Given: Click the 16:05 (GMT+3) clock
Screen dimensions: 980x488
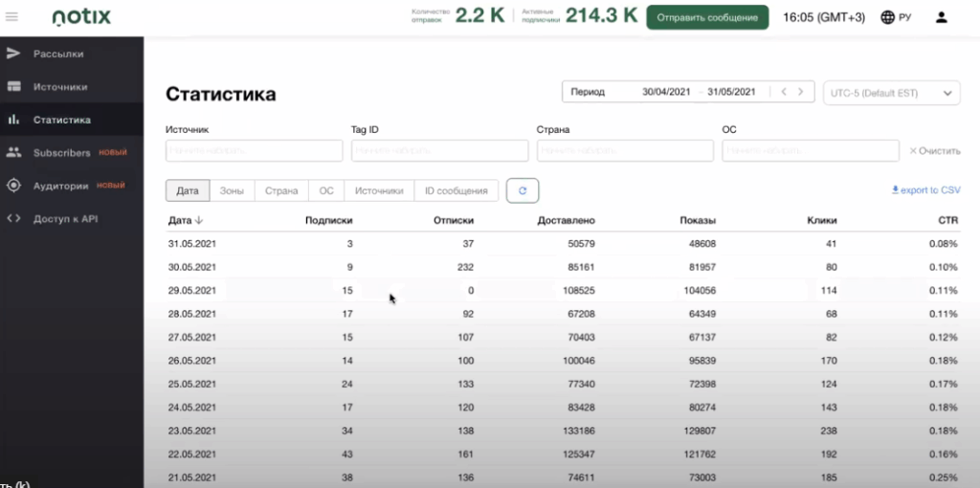Looking at the screenshot, I should coord(824,17).
